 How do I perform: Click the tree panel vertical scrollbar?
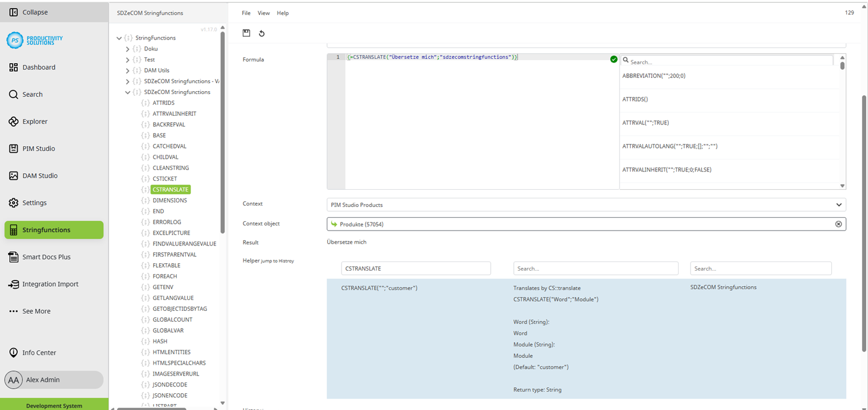click(x=223, y=133)
